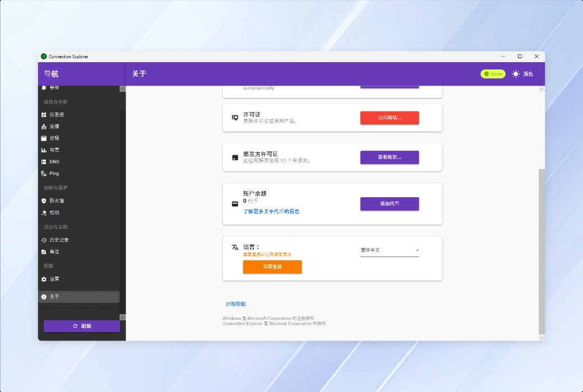Open the 带宽 bandwidth chart icon
Screen dimensions: 583x392
(44, 150)
